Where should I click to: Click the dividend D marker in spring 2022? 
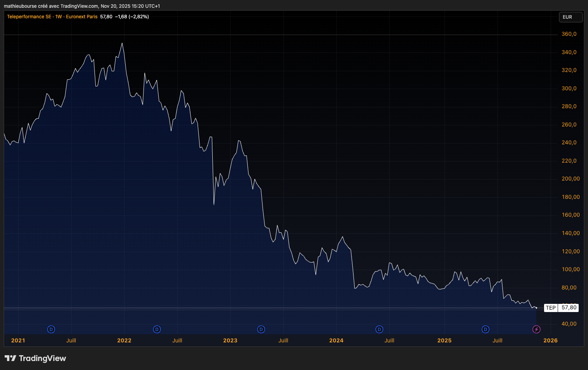coord(157,330)
